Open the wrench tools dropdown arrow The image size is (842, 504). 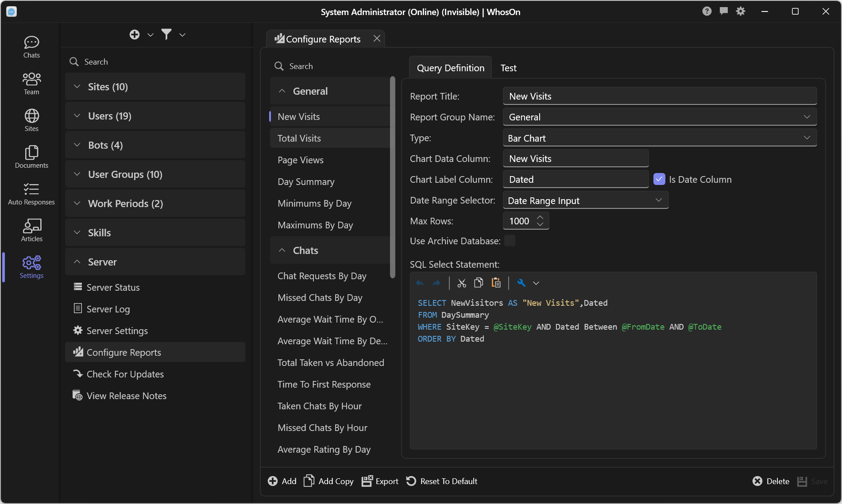[536, 283]
